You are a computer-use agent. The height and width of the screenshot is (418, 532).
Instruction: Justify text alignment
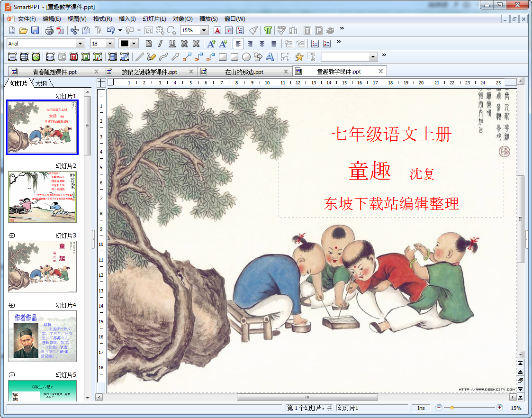click(x=274, y=44)
